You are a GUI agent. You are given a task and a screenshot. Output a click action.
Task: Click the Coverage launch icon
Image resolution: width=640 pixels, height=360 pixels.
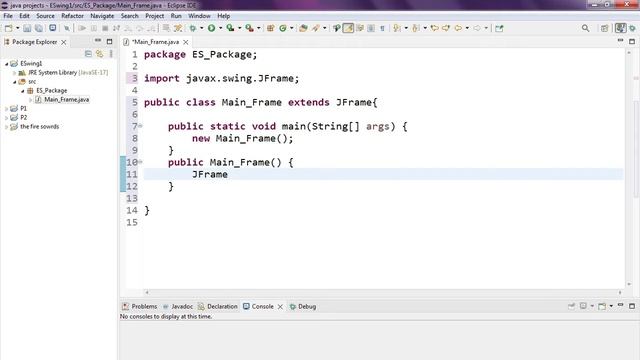point(231,28)
